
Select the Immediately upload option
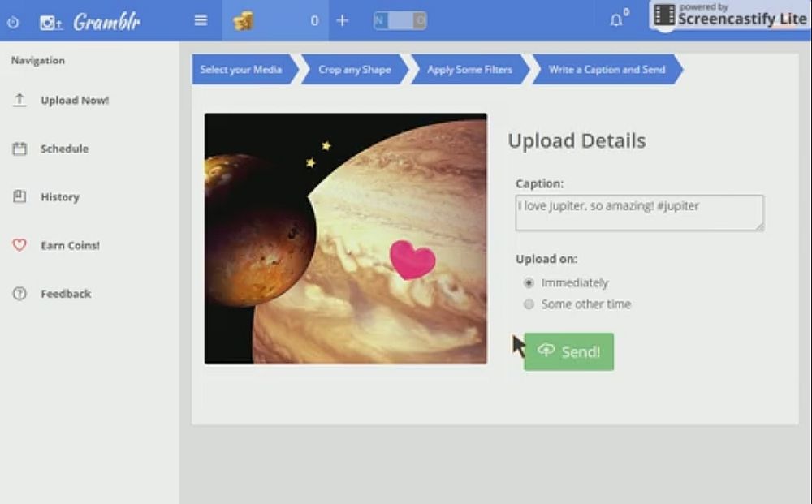(529, 283)
